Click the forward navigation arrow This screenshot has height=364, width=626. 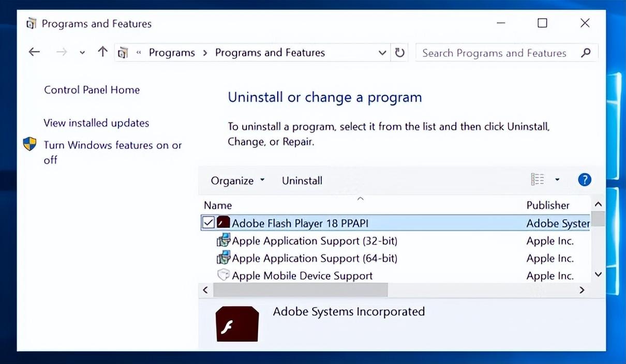click(x=62, y=52)
